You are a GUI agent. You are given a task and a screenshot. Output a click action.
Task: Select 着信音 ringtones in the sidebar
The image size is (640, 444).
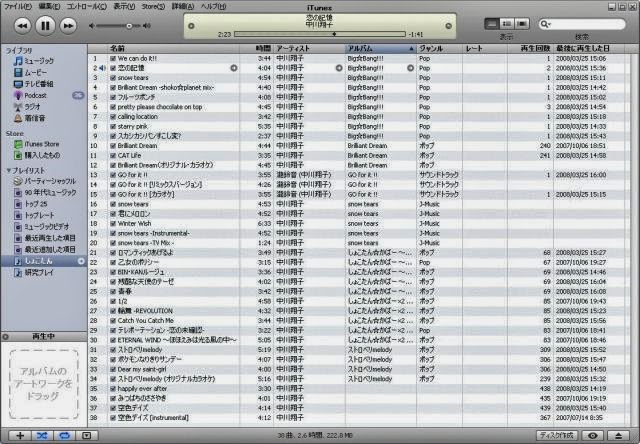coord(35,118)
